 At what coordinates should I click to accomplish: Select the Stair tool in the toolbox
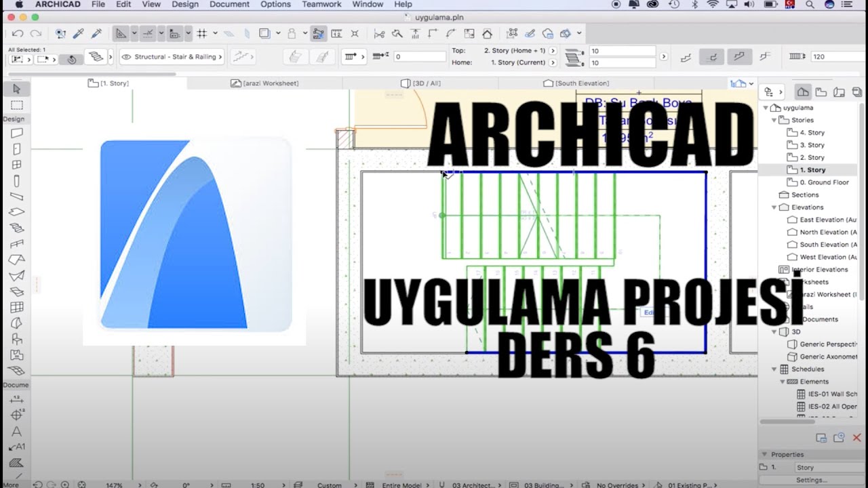click(17, 228)
